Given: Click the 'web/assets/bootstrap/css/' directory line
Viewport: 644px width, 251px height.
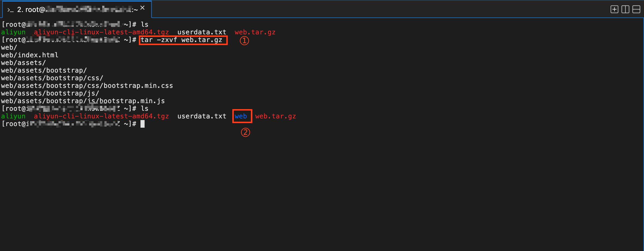Looking at the screenshot, I should pos(52,78).
